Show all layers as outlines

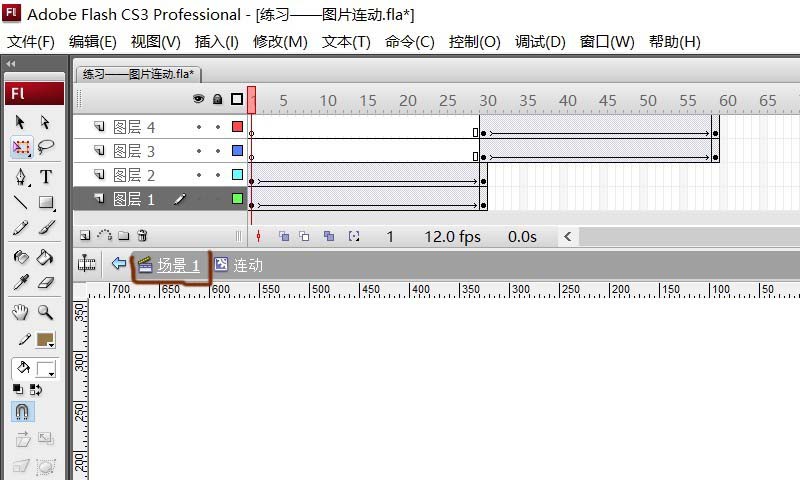coord(237,99)
